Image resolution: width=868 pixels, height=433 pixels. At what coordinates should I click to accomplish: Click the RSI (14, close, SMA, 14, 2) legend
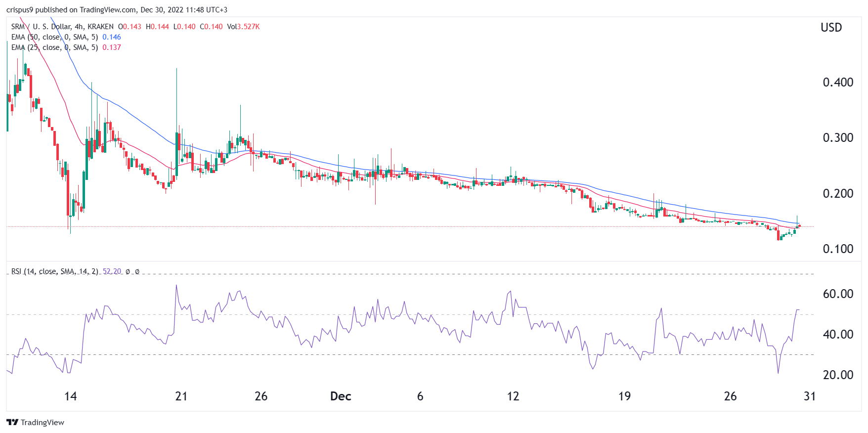coord(54,271)
